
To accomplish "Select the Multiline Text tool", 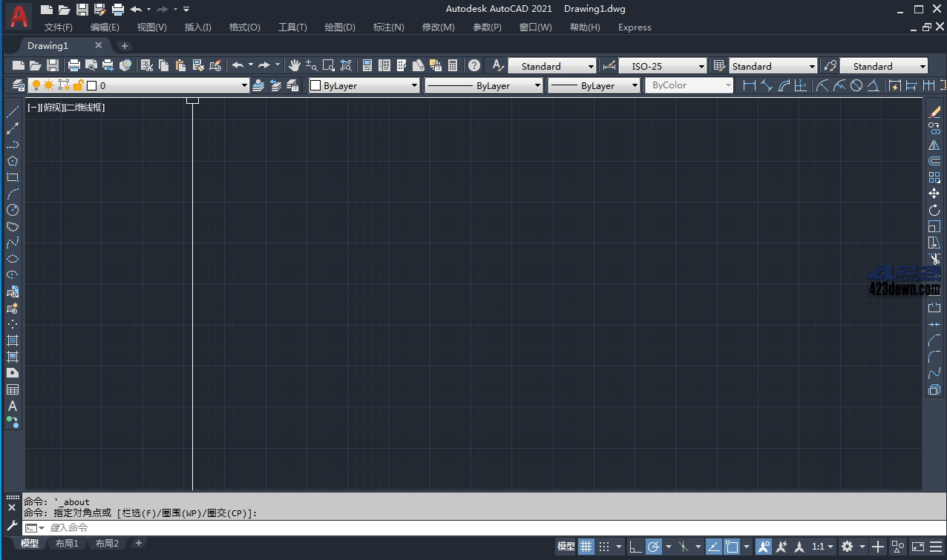I will point(12,406).
